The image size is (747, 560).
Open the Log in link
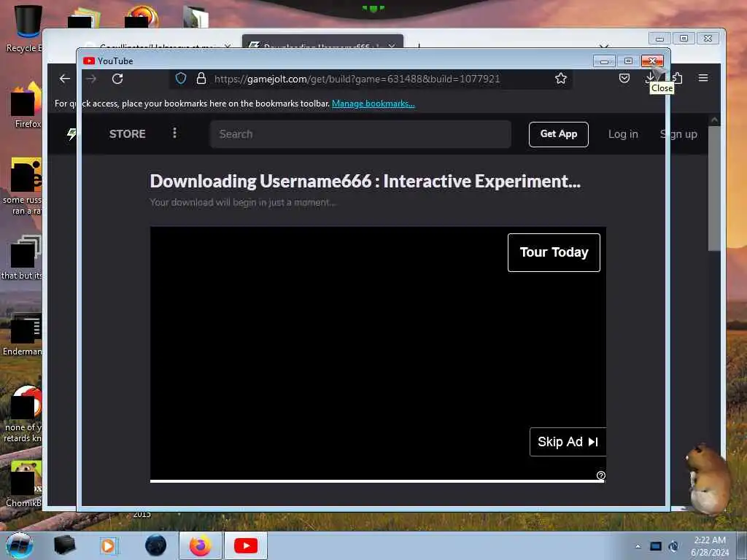(x=623, y=134)
